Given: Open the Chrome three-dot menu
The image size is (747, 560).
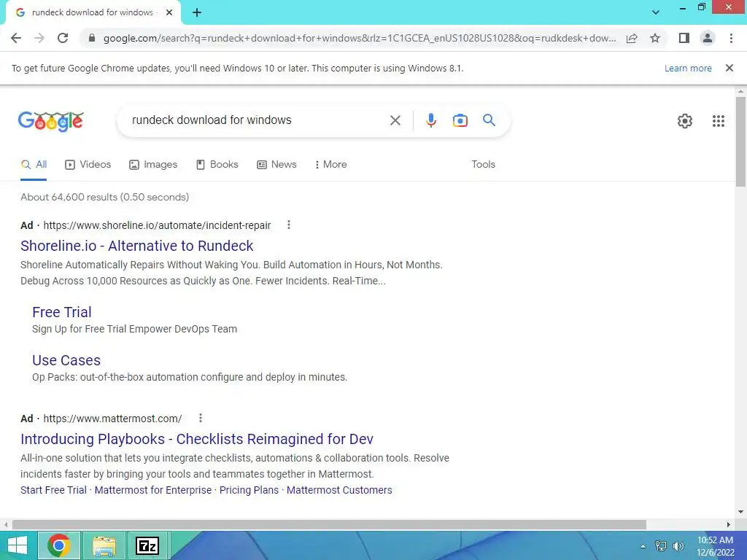Looking at the screenshot, I should point(731,38).
